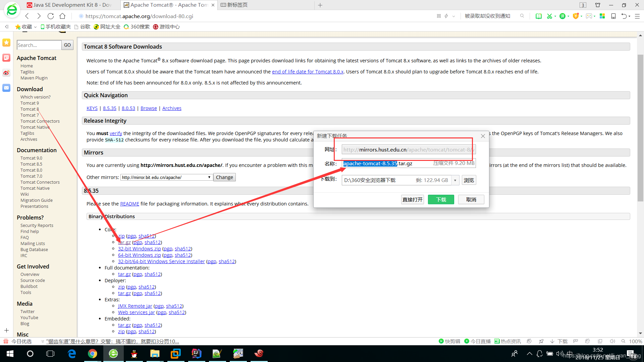Open the 360搜索 bookmark
Image resolution: width=644 pixels, height=362 pixels.
(x=137, y=27)
